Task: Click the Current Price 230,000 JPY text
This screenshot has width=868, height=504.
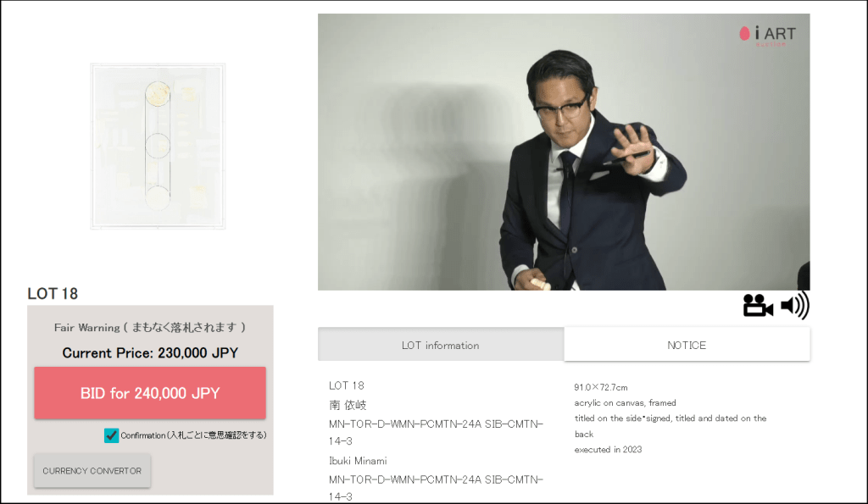Action: click(150, 353)
